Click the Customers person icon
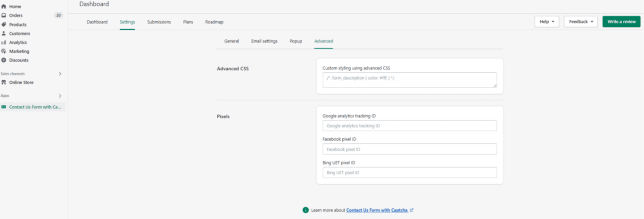The image size is (644, 219). pos(4,34)
